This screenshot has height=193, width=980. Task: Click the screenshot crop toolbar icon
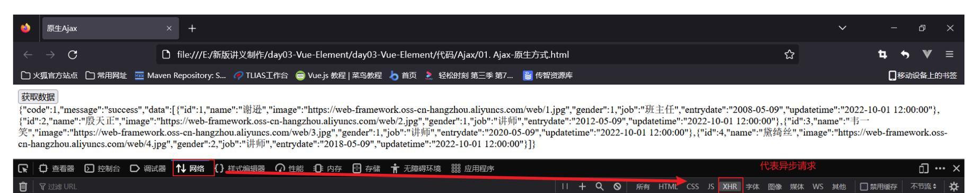[883, 55]
